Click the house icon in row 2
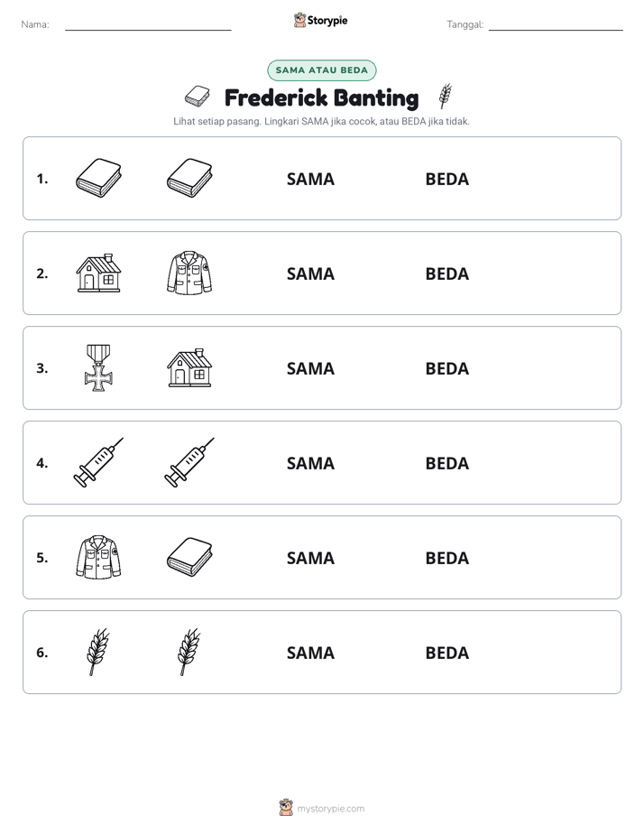644x834 pixels. click(x=99, y=273)
